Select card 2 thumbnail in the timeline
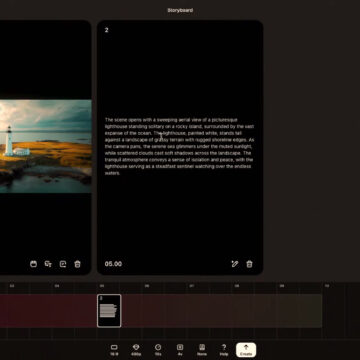The image size is (360, 360). (x=109, y=311)
